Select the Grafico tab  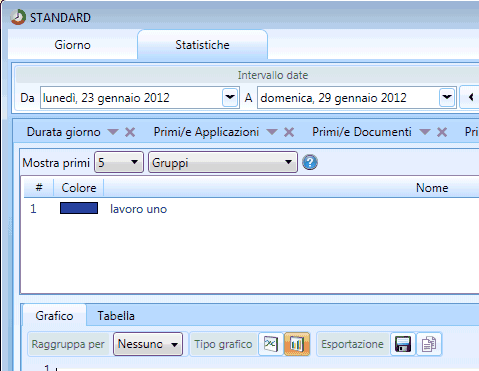click(x=54, y=315)
